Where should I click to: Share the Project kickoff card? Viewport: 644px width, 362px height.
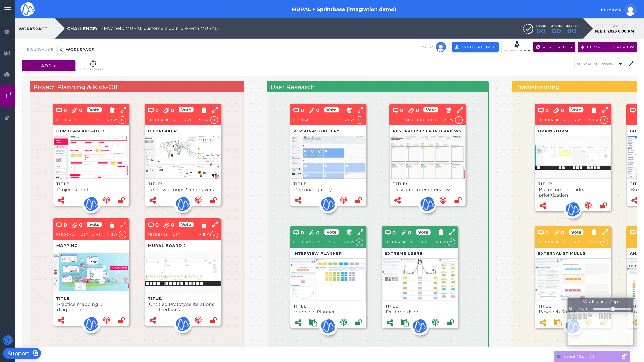pos(61,200)
